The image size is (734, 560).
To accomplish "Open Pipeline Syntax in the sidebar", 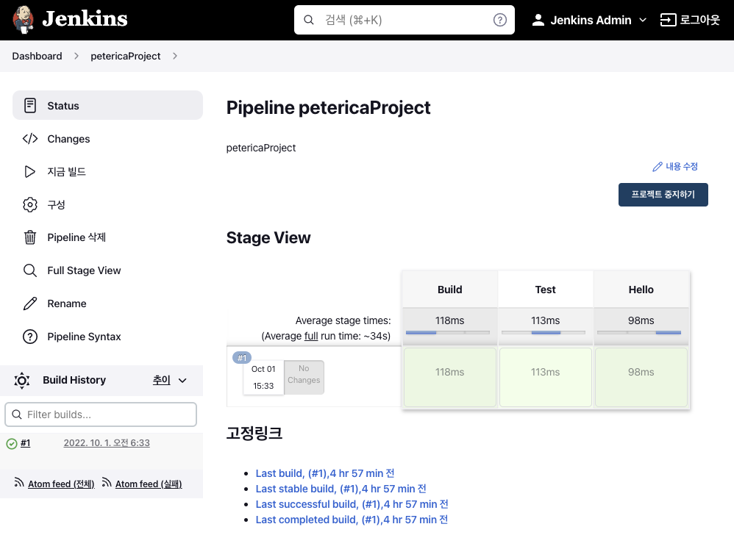I will pos(107,337).
